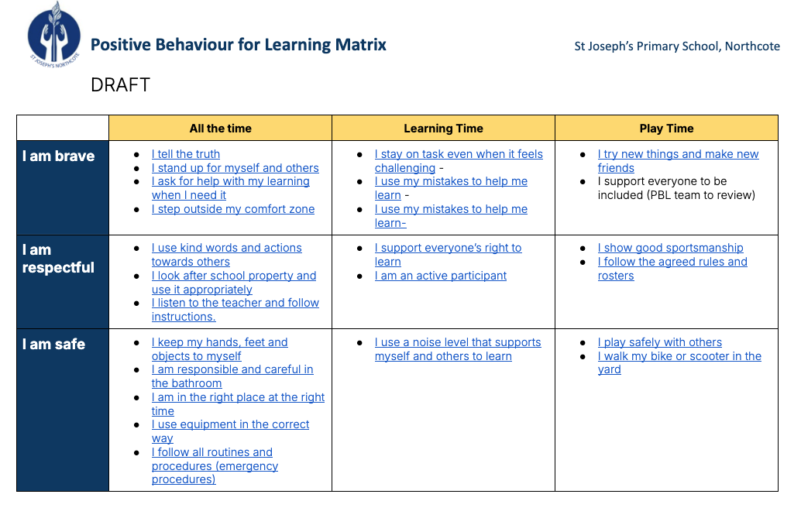The width and height of the screenshot is (801, 532).
Task: Open "I keep my hands, feet and objects" link
Action: tap(220, 349)
